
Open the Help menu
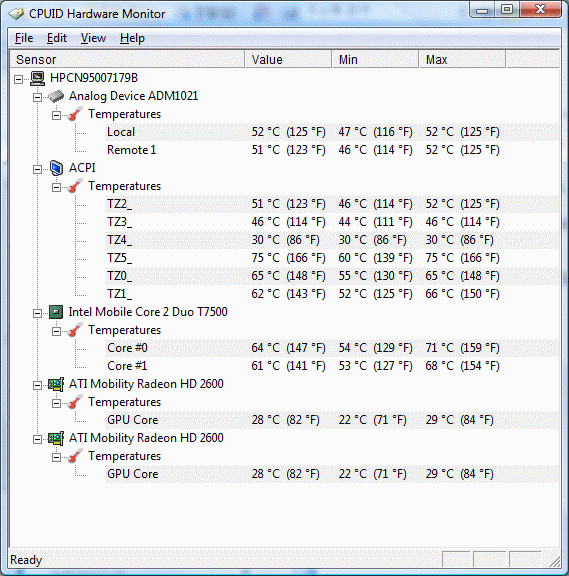[132, 38]
